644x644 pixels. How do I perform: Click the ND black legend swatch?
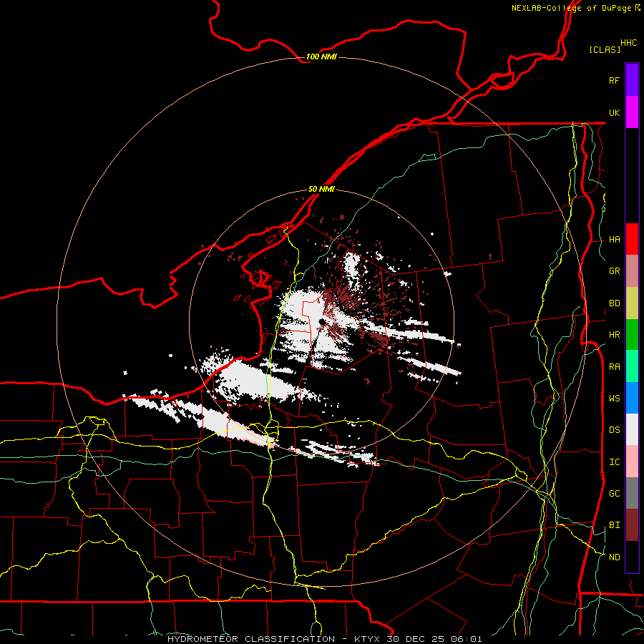pyautogui.click(x=632, y=557)
